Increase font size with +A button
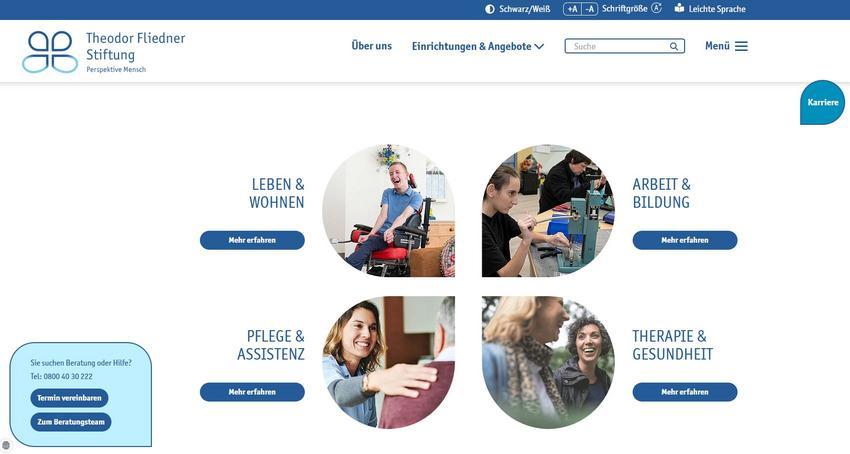Screen dimensions: 850x454 pyautogui.click(x=572, y=9)
